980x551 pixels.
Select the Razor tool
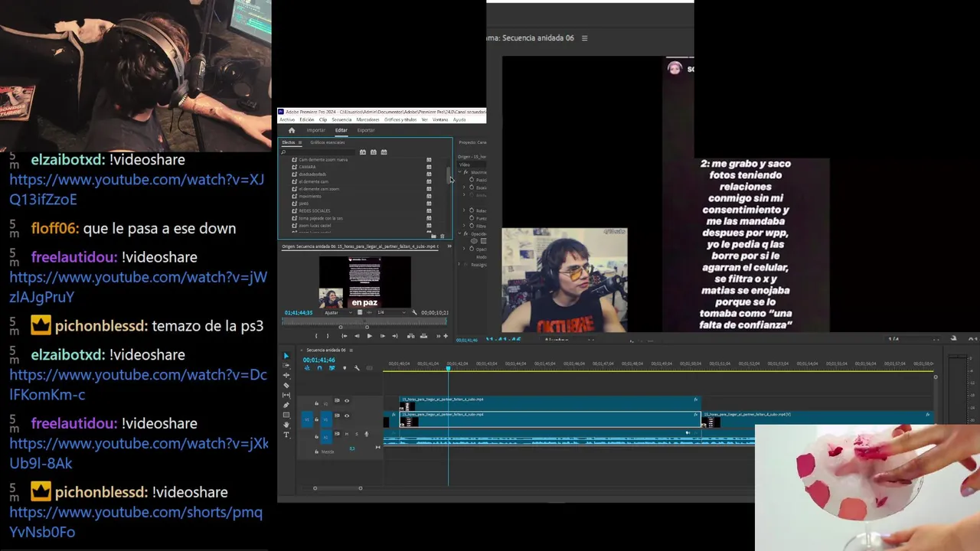[x=286, y=385]
